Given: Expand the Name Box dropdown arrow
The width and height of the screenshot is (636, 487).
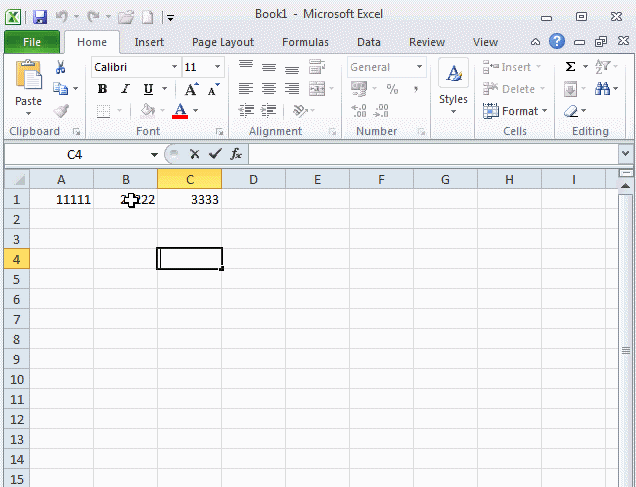Looking at the screenshot, I should point(154,154).
